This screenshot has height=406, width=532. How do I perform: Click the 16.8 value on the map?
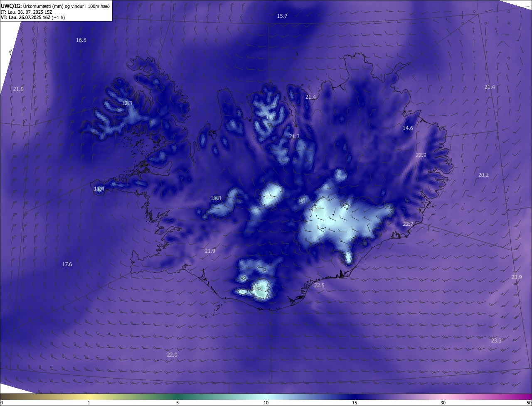(81, 40)
